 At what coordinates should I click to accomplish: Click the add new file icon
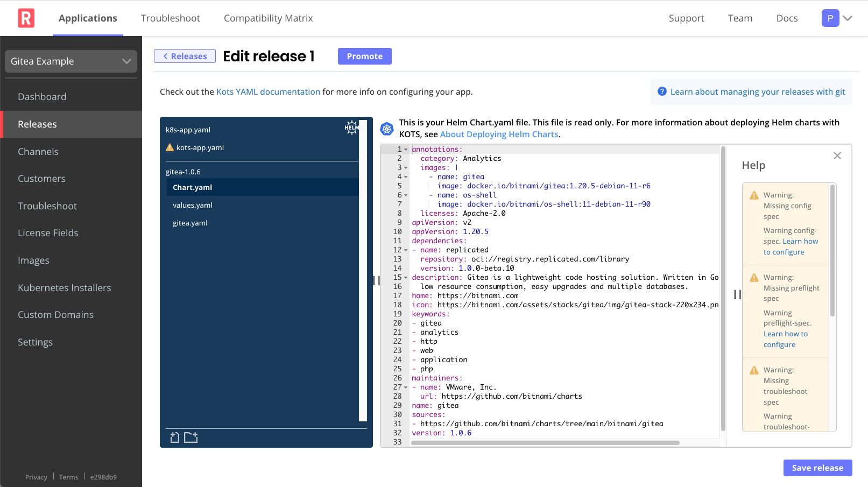[174, 437]
